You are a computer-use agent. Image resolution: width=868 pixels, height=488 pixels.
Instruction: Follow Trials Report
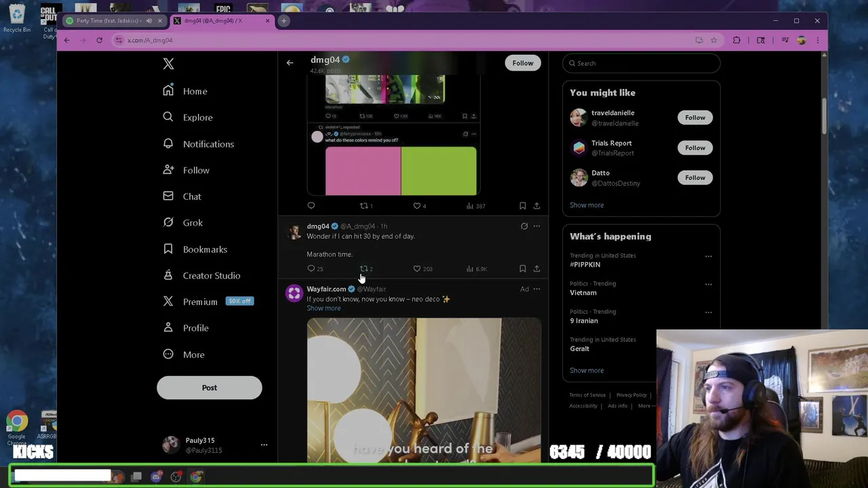tap(695, 148)
